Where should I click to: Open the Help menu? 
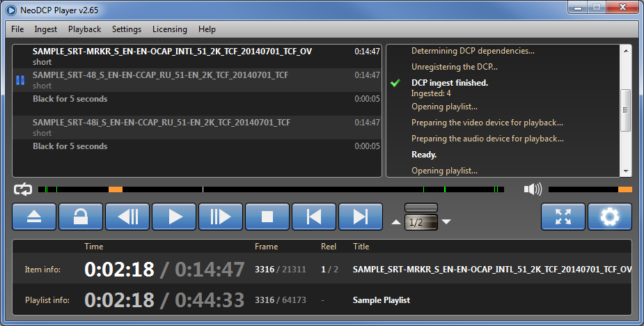click(x=207, y=29)
